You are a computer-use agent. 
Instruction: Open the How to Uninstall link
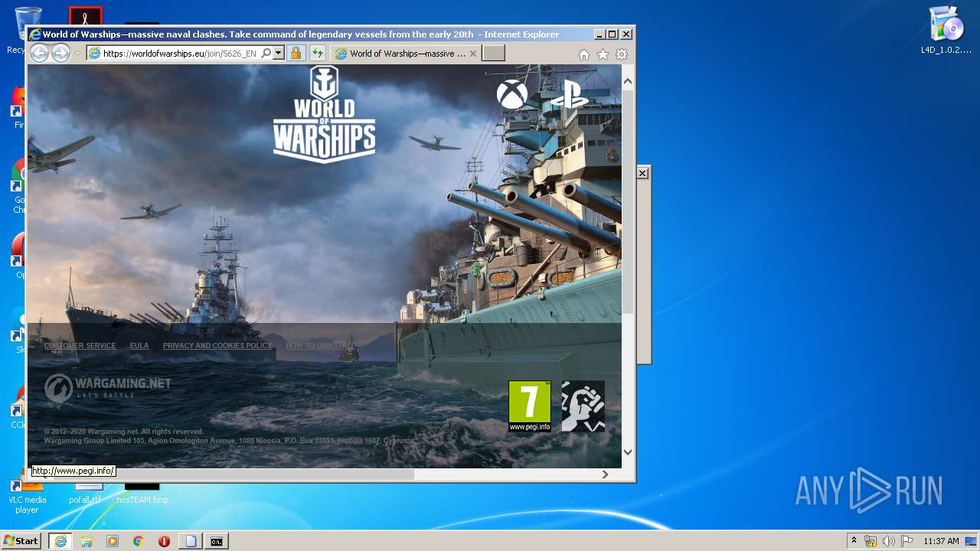coord(321,346)
